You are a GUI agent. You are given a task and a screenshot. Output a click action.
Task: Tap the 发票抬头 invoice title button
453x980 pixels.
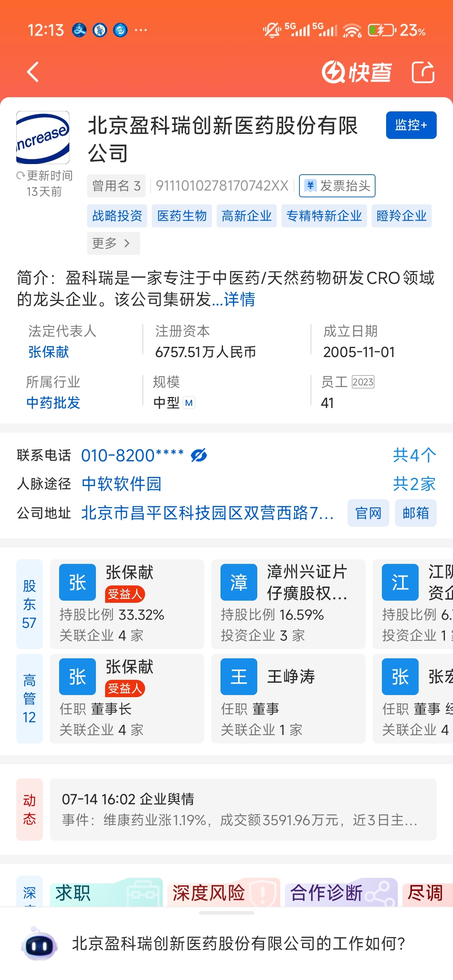click(x=337, y=186)
